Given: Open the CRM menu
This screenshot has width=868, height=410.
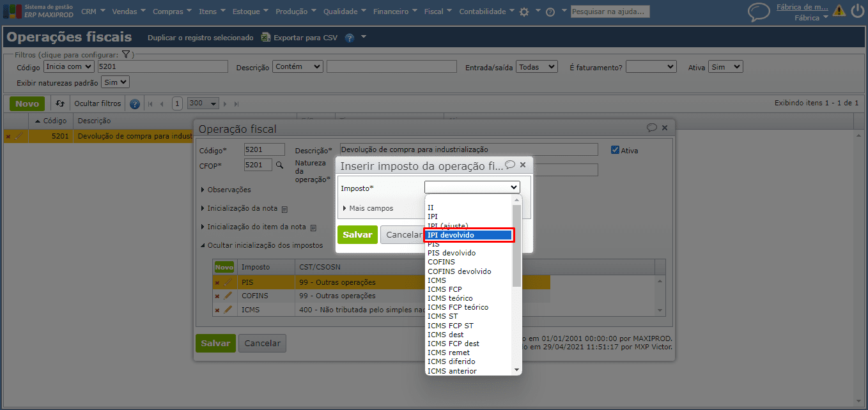Looking at the screenshot, I should [x=93, y=11].
